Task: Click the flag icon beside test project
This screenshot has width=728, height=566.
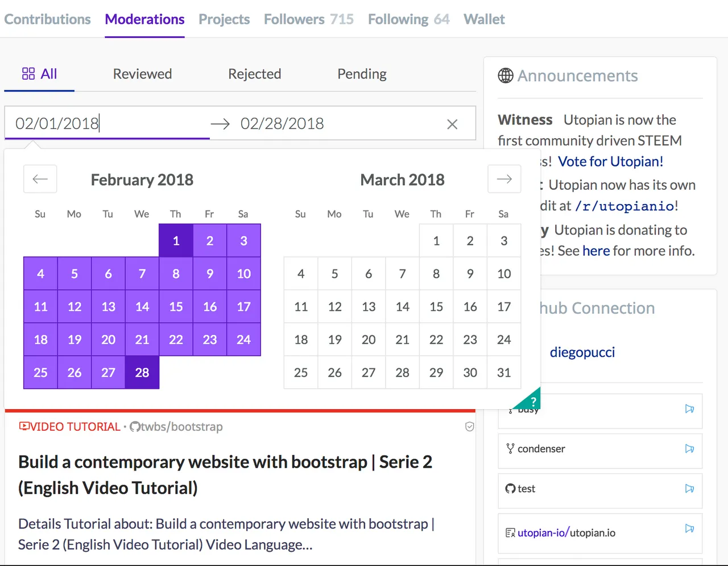Action: tap(689, 488)
